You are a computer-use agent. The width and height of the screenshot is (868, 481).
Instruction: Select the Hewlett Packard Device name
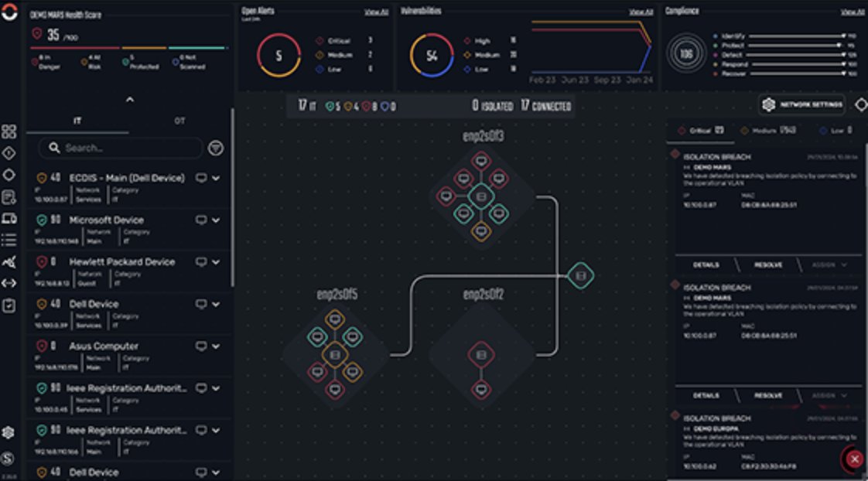coord(121,262)
